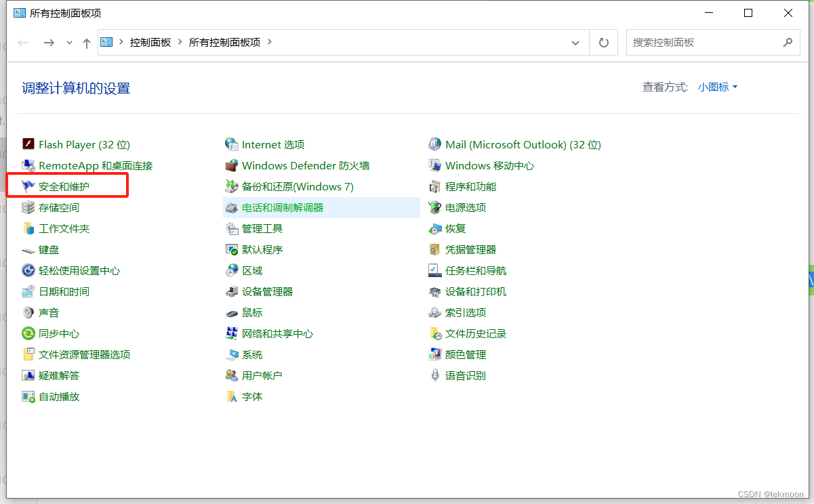
Task: Click the 电话和调制解调器 icon
Action: [231, 207]
